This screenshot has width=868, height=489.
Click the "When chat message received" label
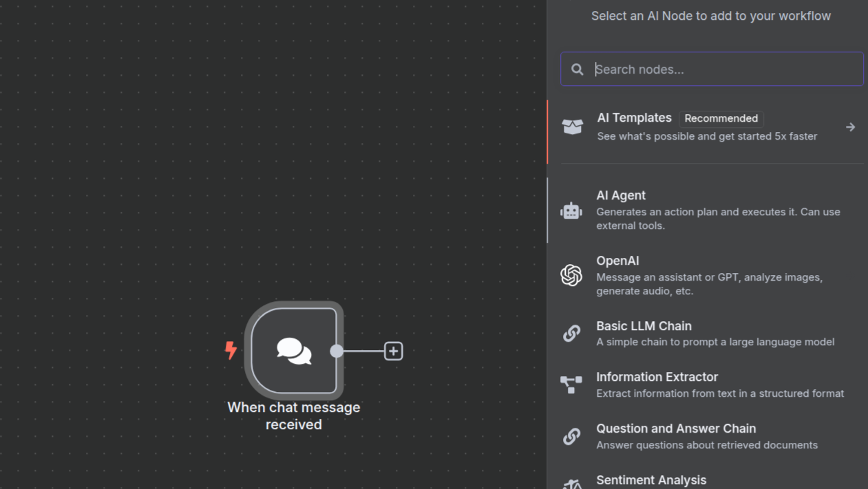[x=294, y=415]
